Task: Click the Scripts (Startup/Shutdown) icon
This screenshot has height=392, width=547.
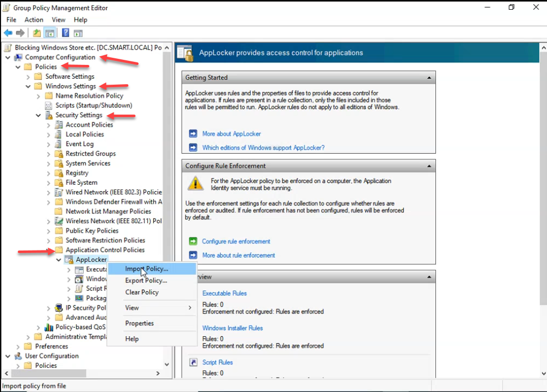Action: coord(49,105)
